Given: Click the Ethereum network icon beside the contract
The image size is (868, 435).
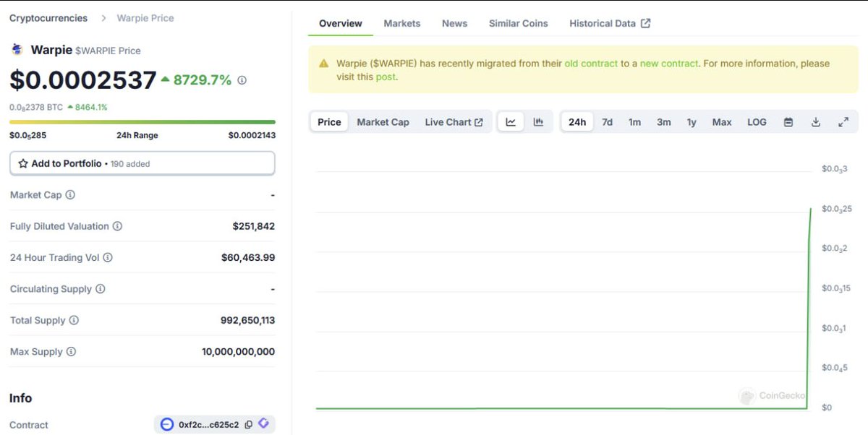Looking at the screenshot, I should point(166,424).
